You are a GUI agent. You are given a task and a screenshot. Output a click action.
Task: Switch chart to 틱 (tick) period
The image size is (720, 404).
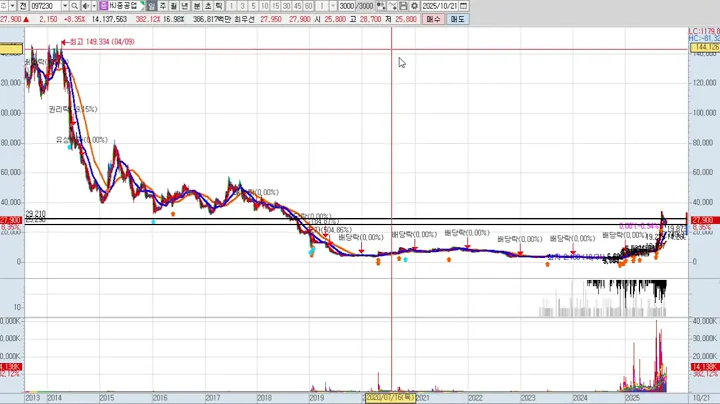[x=219, y=6]
